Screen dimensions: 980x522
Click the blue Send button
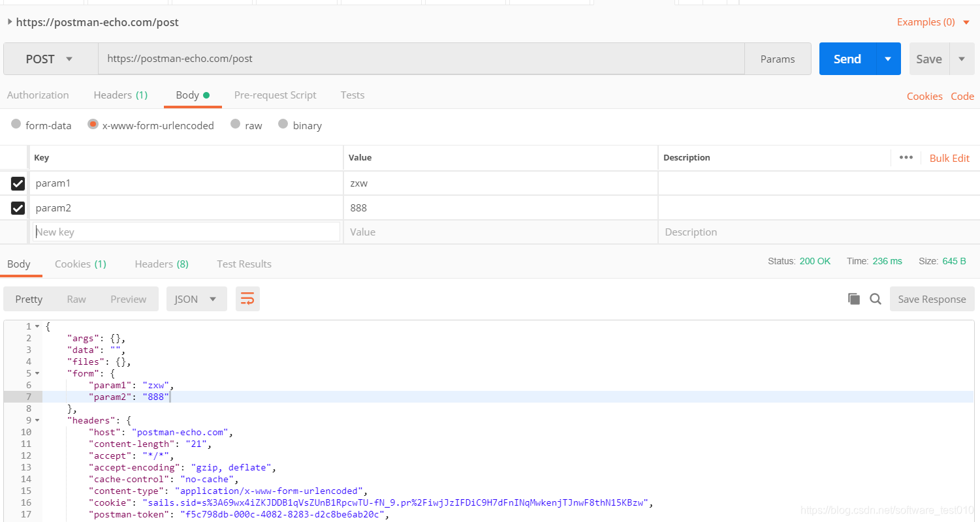click(x=847, y=59)
